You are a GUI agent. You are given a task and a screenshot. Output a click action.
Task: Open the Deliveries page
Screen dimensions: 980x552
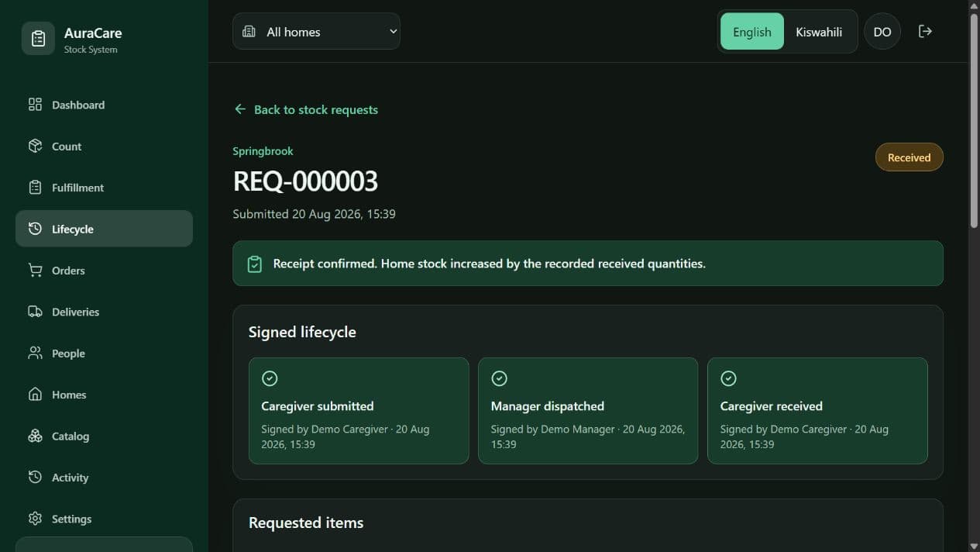(104, 312)
